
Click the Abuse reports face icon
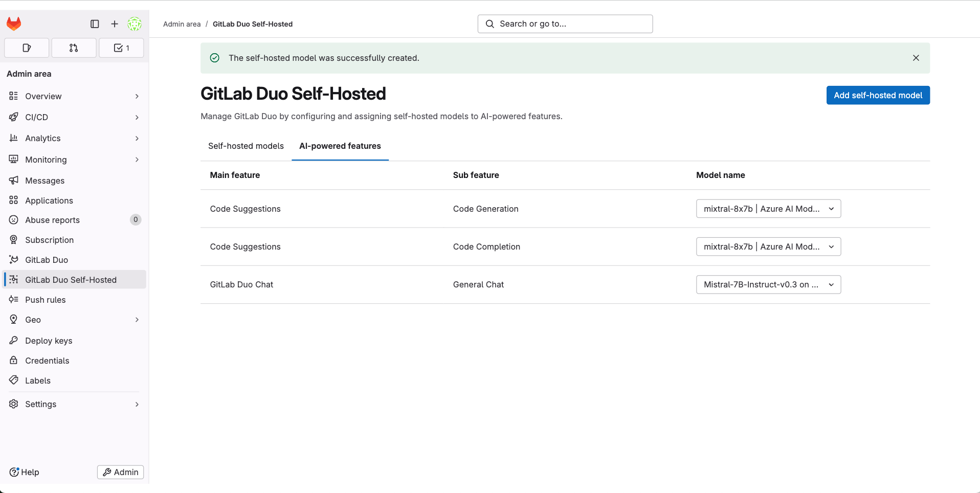point(14,220)
